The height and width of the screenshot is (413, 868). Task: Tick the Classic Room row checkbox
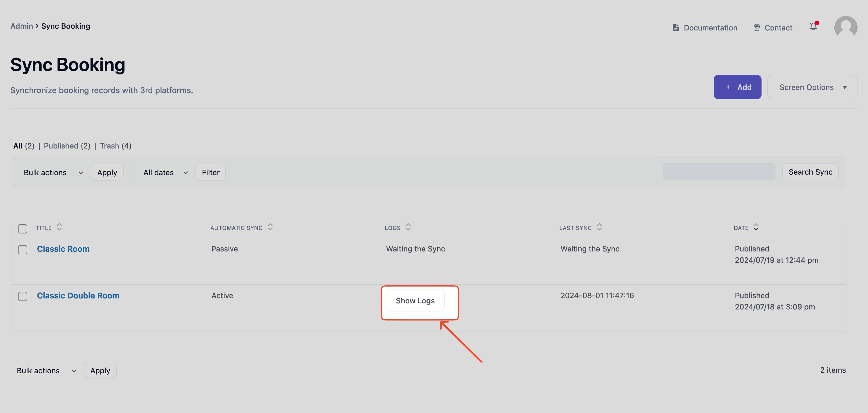tap(23, 250)
